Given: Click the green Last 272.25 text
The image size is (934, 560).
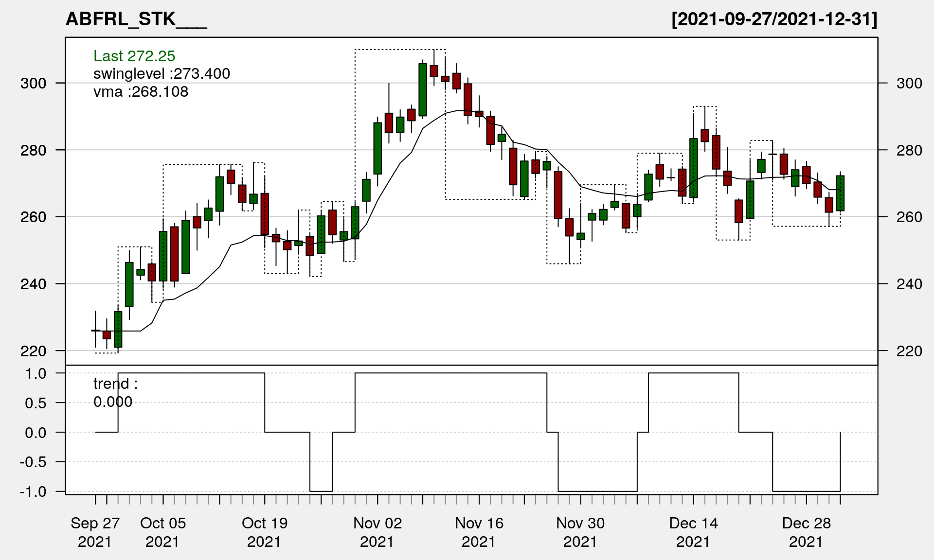Looking at the screenshot, I should tap(134, 56).
